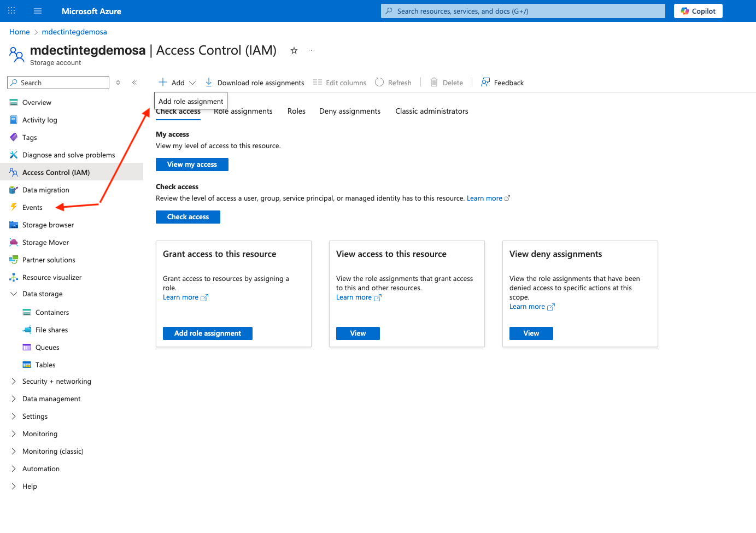Open the Events lightning item

(32, 207)
